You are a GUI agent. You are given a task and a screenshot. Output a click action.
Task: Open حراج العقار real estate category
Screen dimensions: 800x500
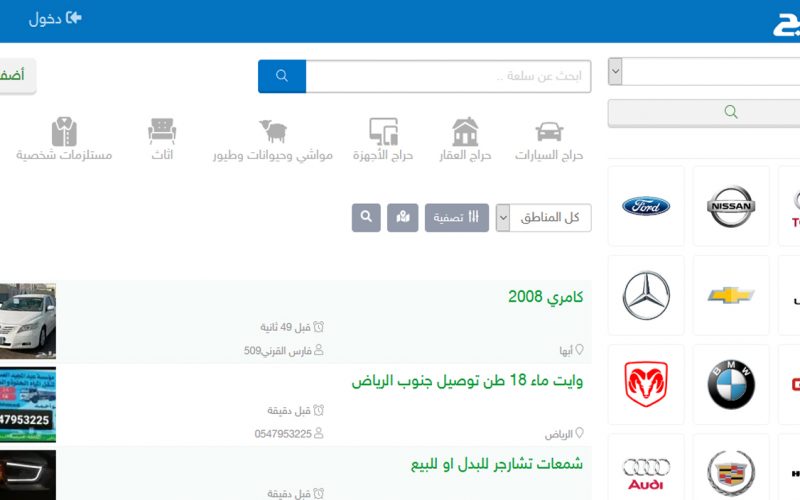pos(465,140)
